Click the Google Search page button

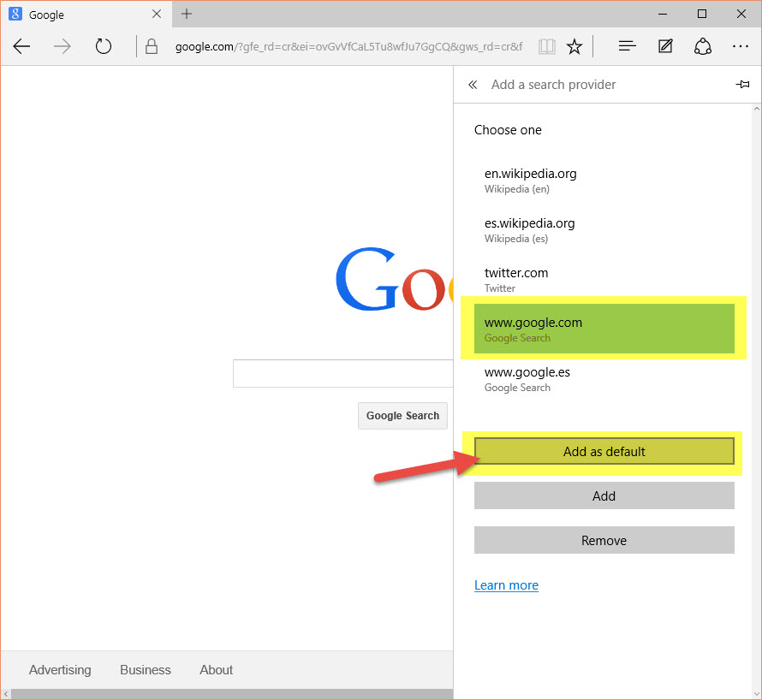click(402, 416)
